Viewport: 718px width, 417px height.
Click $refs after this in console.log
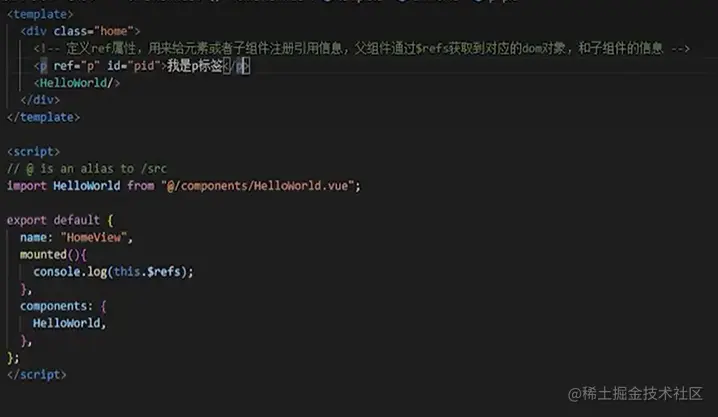(x=163, y=271)
